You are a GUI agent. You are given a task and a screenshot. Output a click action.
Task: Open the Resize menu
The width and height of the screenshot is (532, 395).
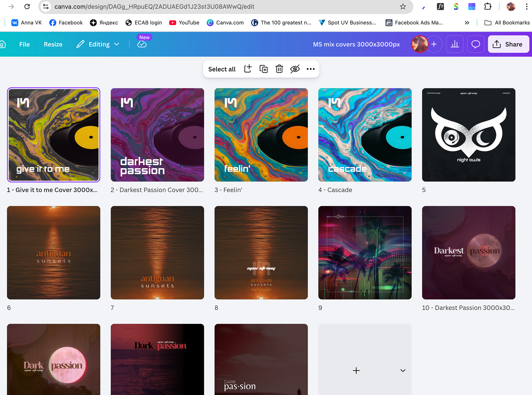click(x=53, y=44)
